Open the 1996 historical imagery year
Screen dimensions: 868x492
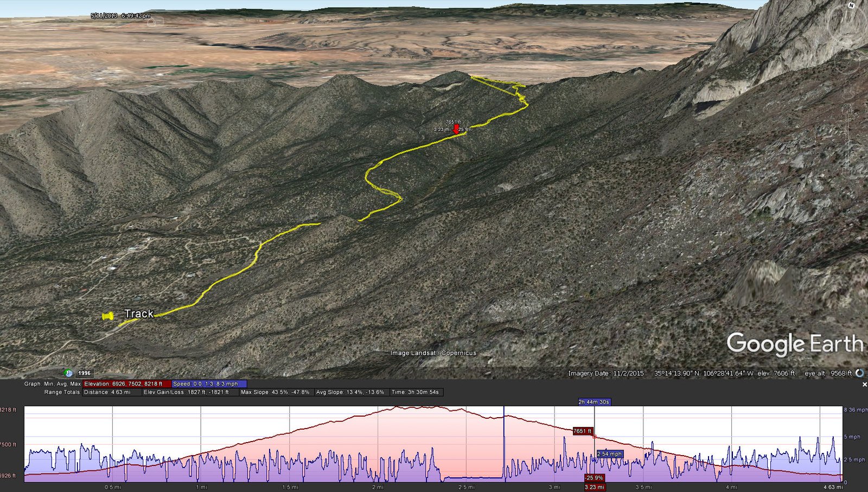[x=84, y=373]
